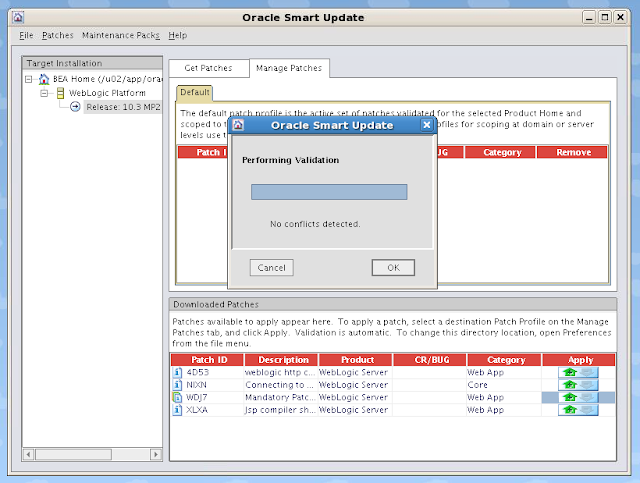Image resolution: width=640 pixels, height=483 pixels.
Task: Open the File menu
Action: click(26, 36)
